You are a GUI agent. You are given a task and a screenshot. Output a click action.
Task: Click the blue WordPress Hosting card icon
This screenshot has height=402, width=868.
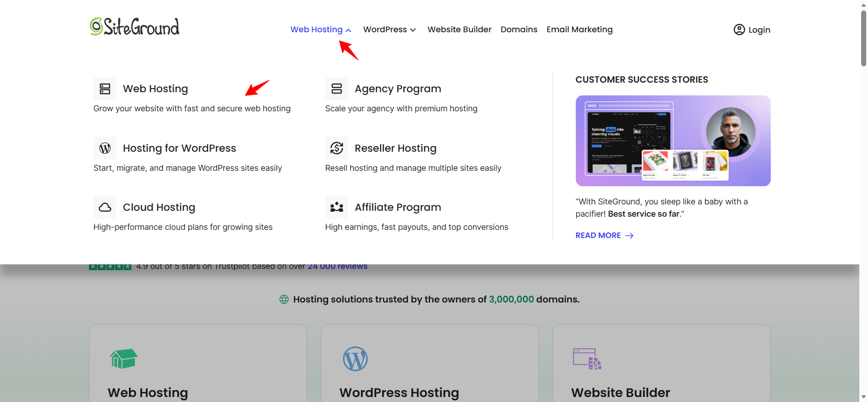355,359
